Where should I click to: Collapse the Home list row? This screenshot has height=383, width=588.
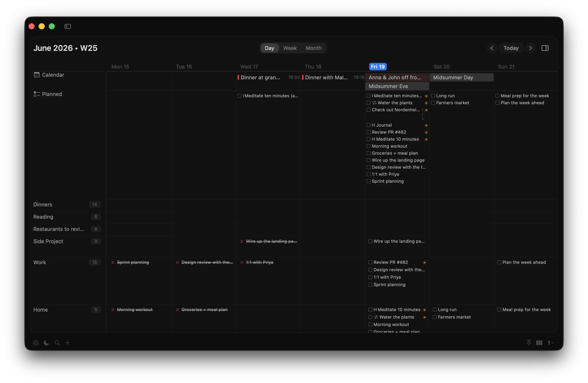[x=67, y=310]
